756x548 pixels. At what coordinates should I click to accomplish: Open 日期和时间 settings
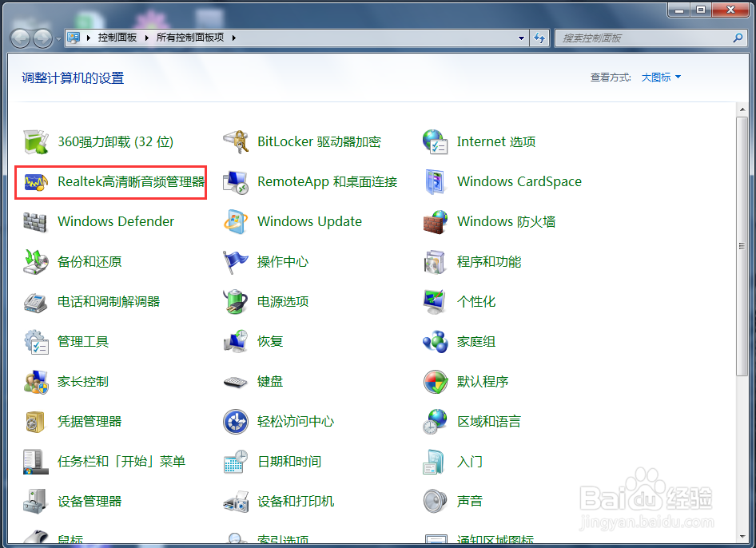(289, 461)
